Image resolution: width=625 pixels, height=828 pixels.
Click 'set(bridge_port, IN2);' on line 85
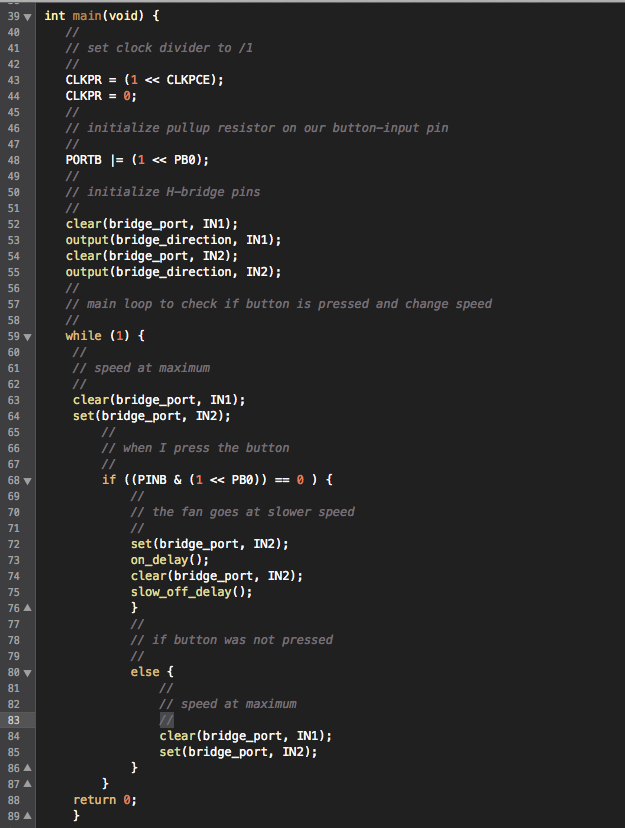(x=238, y=752)
